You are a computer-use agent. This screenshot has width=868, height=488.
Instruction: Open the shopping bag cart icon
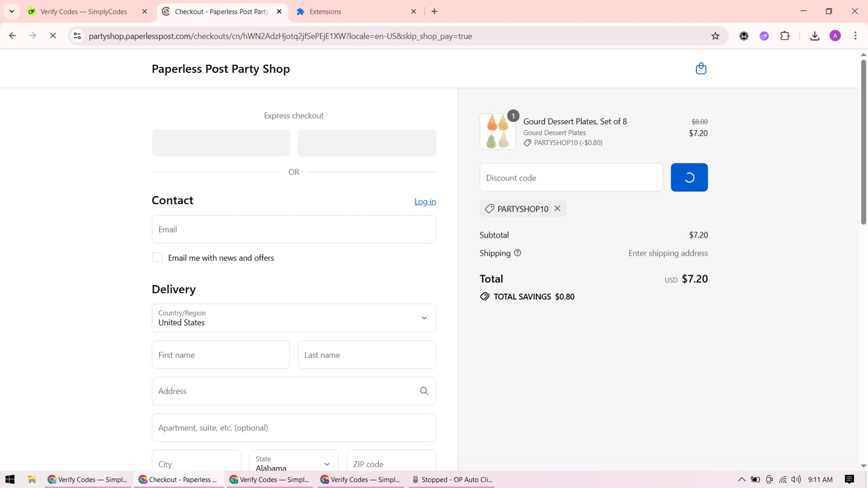click(x=701, y=69)
